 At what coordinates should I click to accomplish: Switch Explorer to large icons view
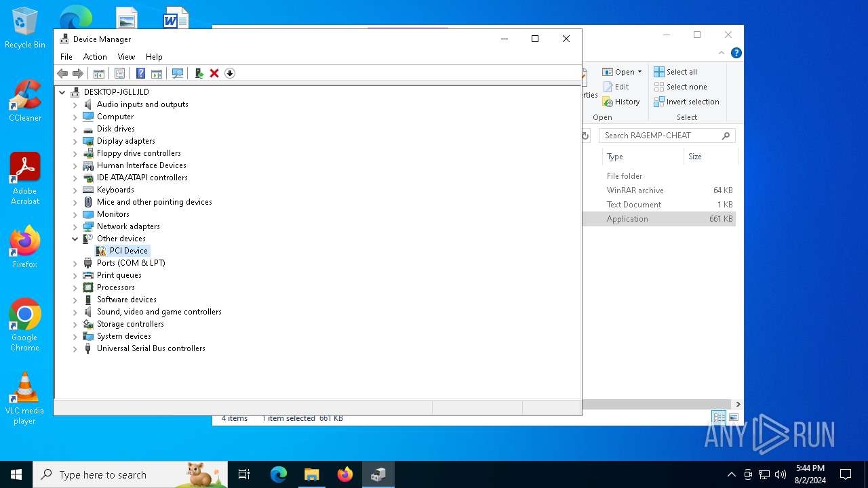coord(733,418)
